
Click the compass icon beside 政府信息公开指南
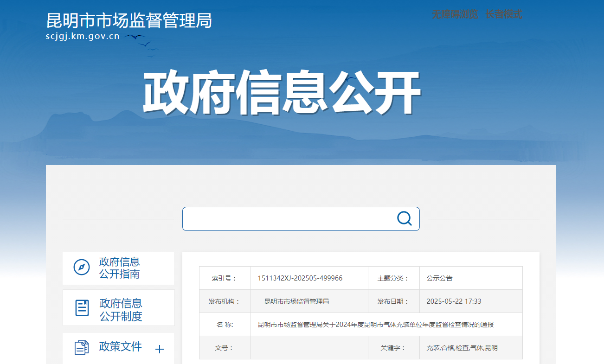[82, 268]
